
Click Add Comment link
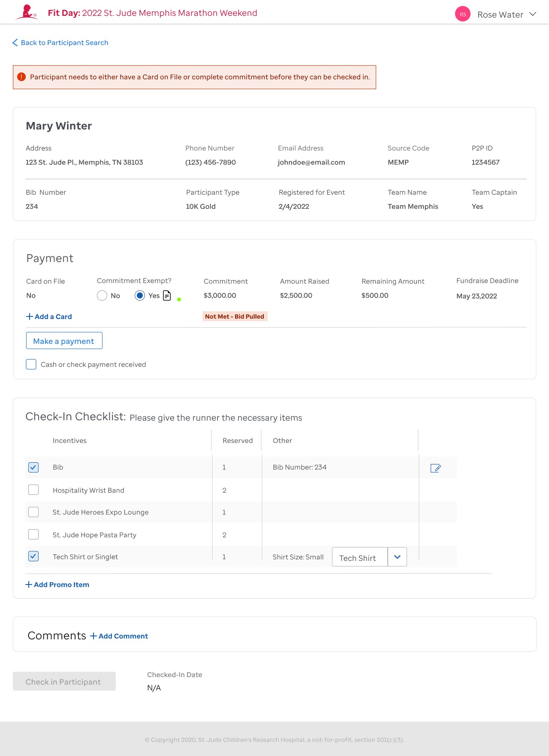pos(119,636)
